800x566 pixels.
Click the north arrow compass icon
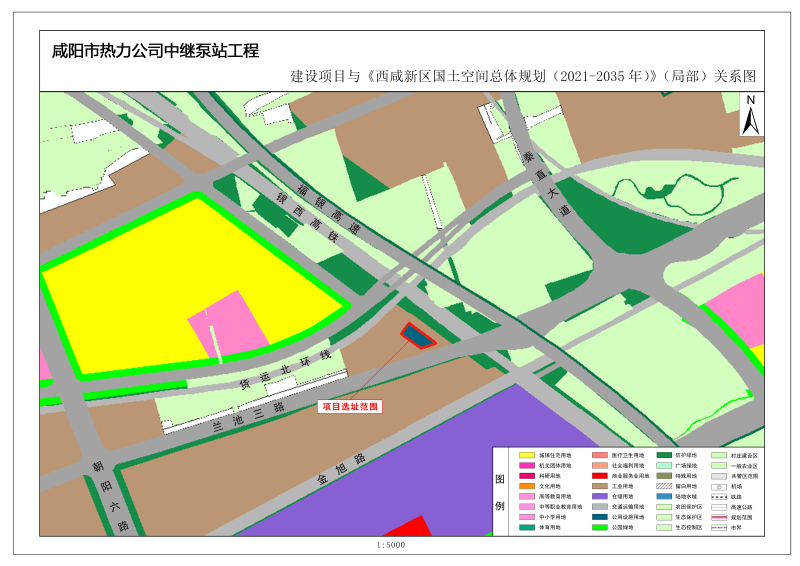[x=750, y=115]
